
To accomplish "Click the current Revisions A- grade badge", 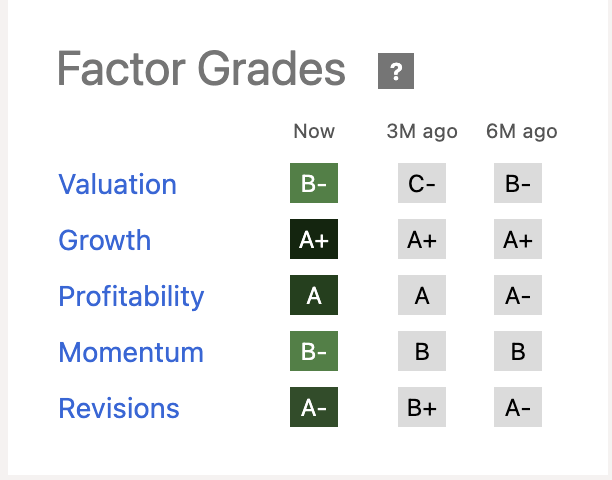I will [314, 409].
